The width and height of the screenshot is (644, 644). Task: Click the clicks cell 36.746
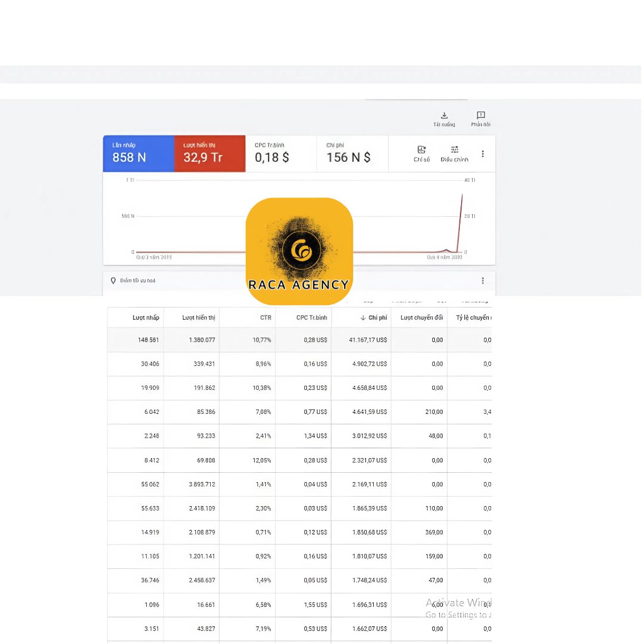coord(150,581)
